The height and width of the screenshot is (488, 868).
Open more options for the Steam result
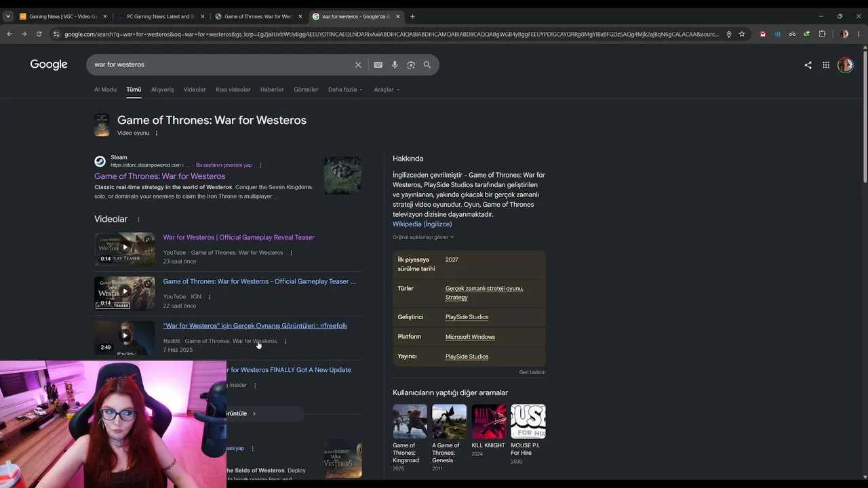click(260, 165)
